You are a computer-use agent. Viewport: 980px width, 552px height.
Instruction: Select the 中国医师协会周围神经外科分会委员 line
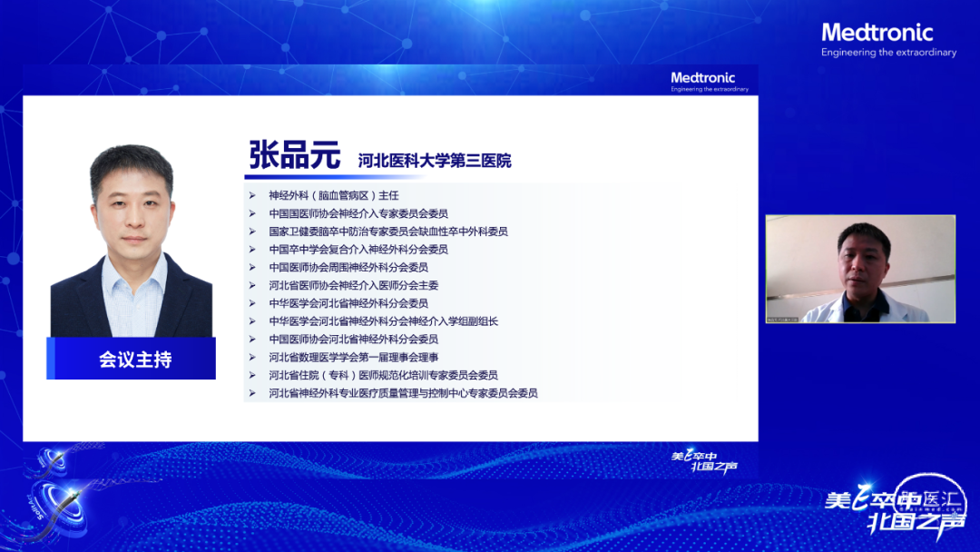348,267
